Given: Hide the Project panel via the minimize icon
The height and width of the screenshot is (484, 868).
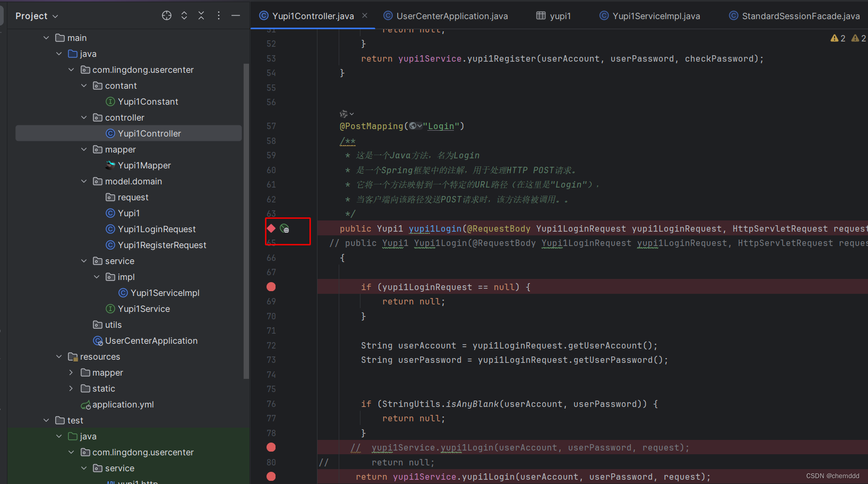Looking at the screenshot, I should (235, 15).
